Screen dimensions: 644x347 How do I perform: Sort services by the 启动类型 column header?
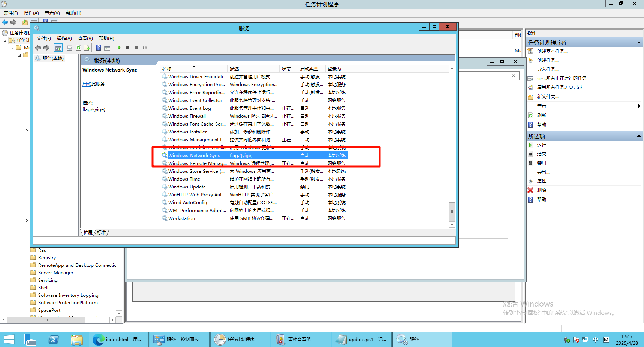pyautogui.click(x=312, y=69)
